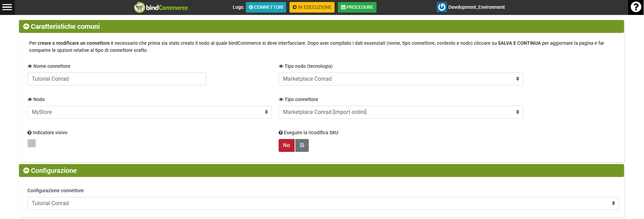Collapse the Caratteristiche comuni section

(26, 26)
